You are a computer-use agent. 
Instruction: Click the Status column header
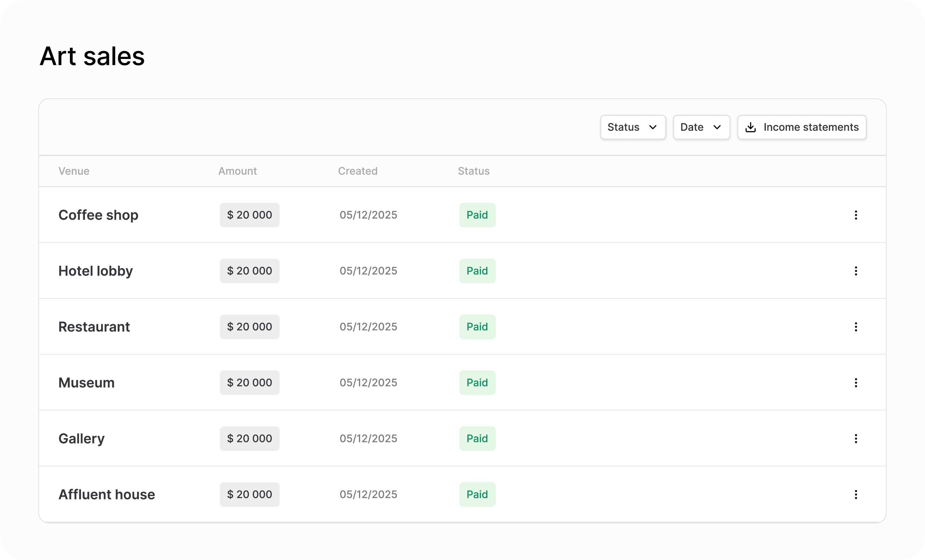coord(474,171)
